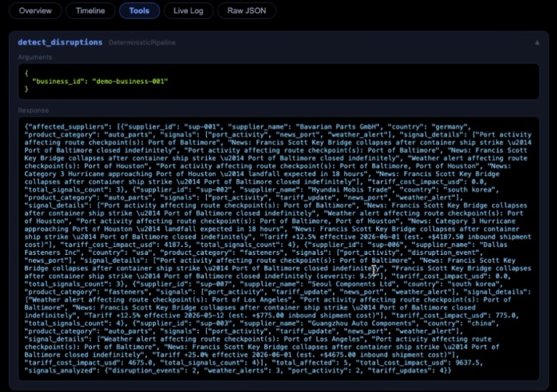The width and height of the screenshot is (557, 392).
Task: Click the "demo-business-001" value
Action: (130, 81)
